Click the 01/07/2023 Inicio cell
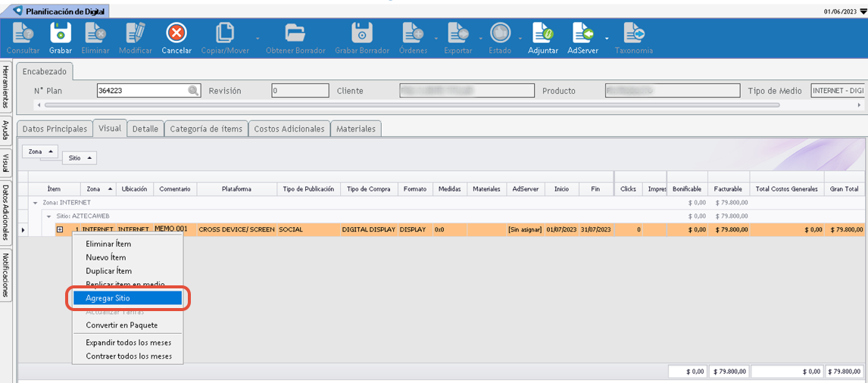868x383 pixels. (x=562, y=229)
